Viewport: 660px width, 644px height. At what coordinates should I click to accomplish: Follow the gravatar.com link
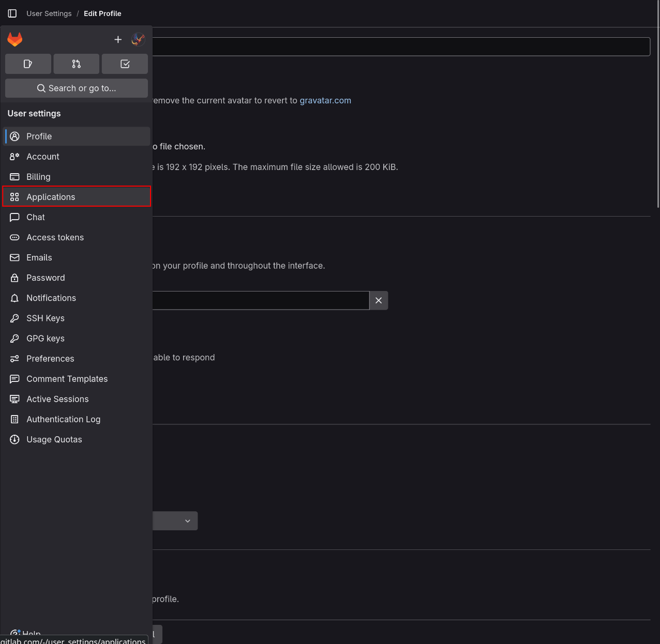[x=325, y=100]
